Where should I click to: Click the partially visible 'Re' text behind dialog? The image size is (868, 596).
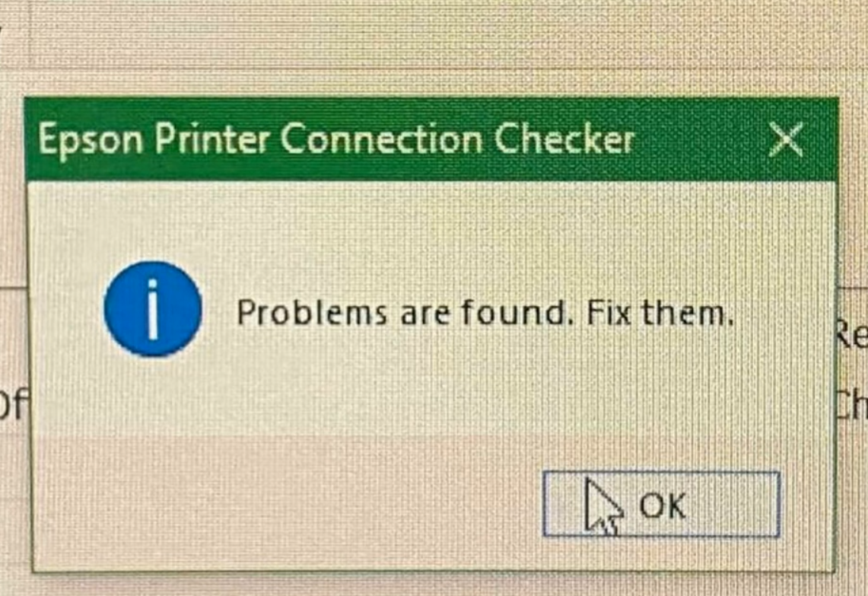[x=851, y=335]
